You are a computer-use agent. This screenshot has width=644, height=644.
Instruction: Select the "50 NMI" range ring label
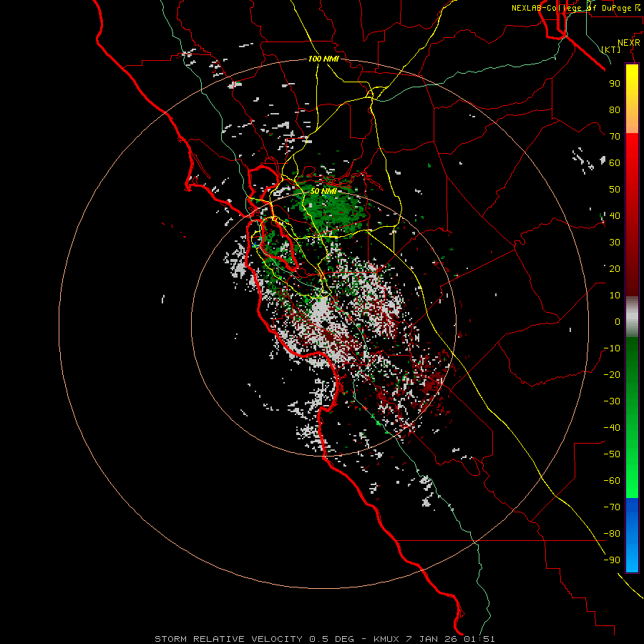[323, 191]
